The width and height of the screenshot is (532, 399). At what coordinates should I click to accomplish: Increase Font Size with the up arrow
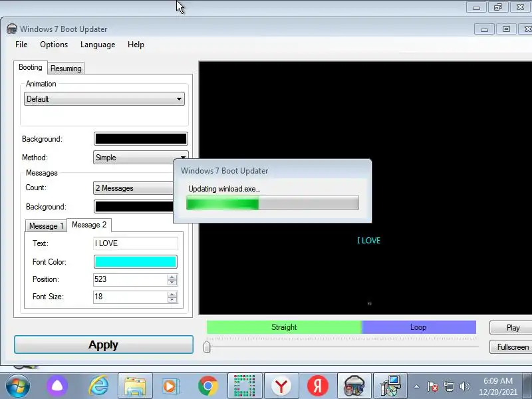click(x=172, y=294)
